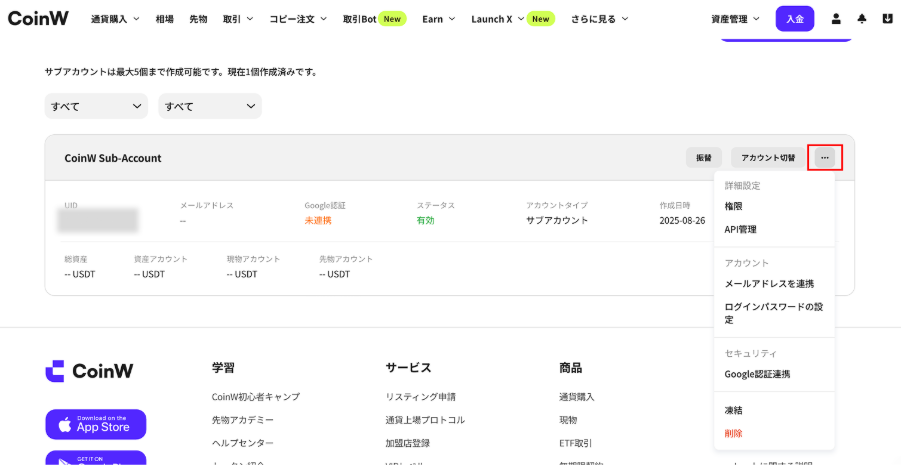The width and height of the screenshot is (901, 465).
Task: Expand the コピー注文 menu
Action: point(298,19)
